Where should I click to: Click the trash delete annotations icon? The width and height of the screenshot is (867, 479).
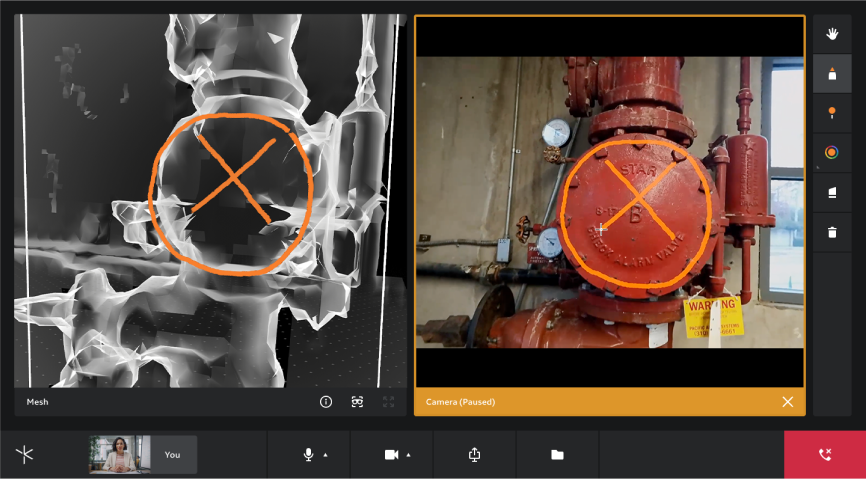832,232
